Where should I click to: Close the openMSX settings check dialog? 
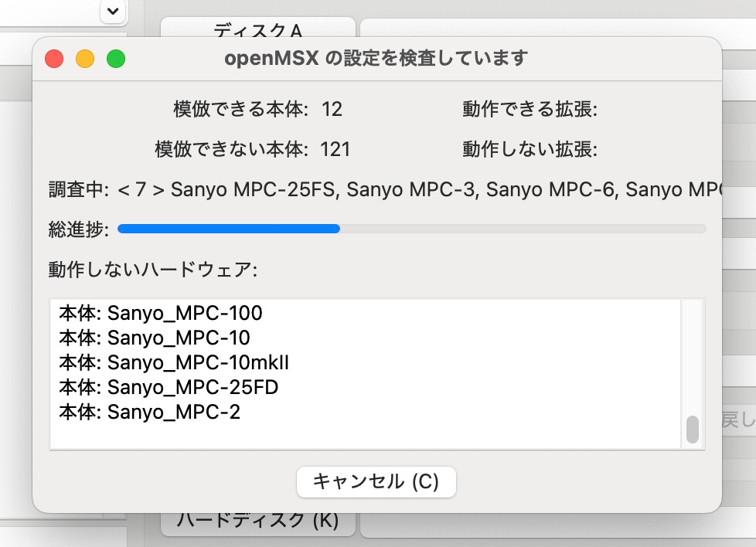click(54, 59)
